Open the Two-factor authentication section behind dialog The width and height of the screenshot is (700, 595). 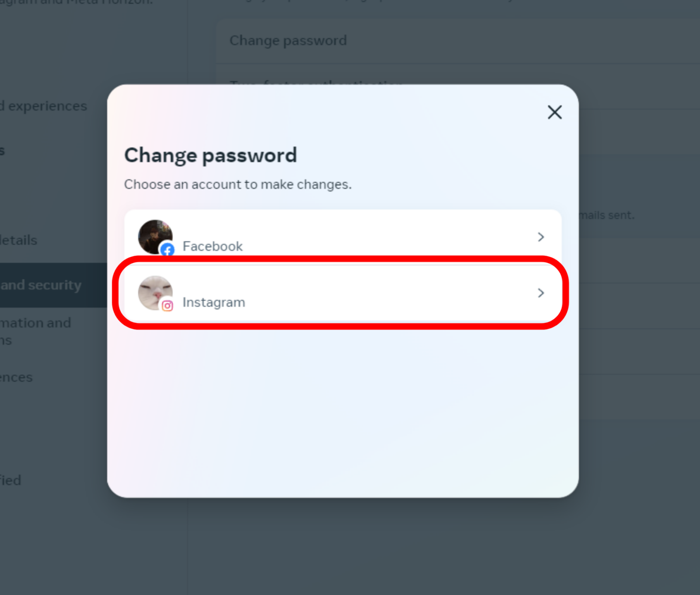(x=316, y=84)
